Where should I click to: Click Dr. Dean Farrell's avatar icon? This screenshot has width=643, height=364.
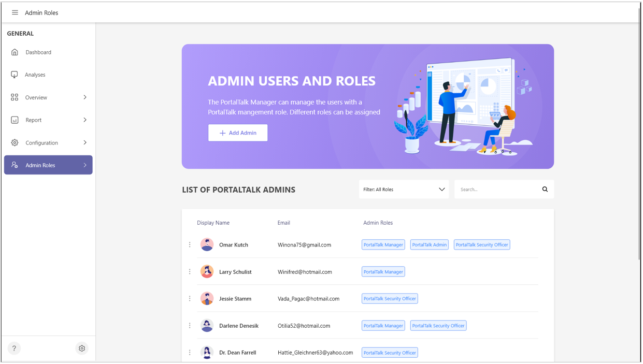click(207, 353)
